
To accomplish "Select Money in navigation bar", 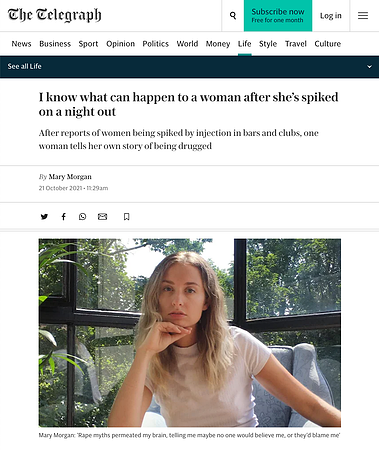I will [x=218, y=44].
